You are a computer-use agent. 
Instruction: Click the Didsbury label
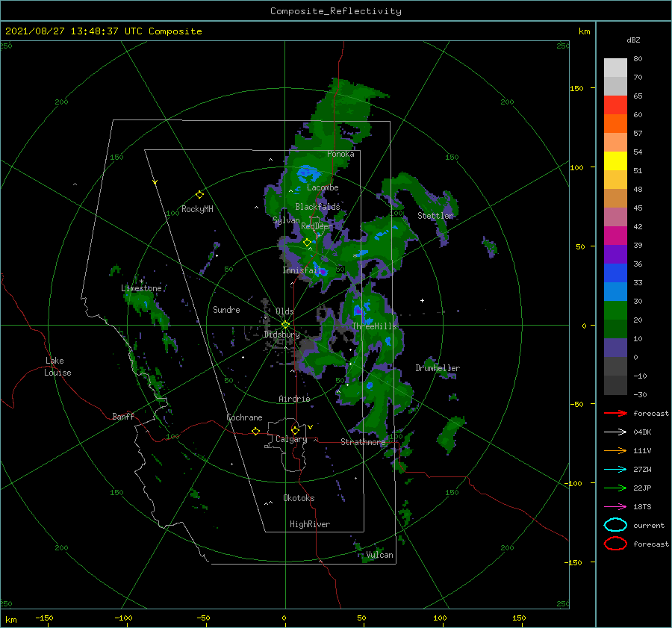[x=281, y=335]
